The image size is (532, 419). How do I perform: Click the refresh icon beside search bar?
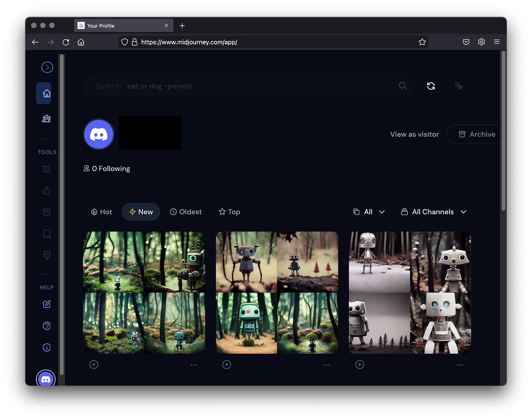[x=431, y=86]
